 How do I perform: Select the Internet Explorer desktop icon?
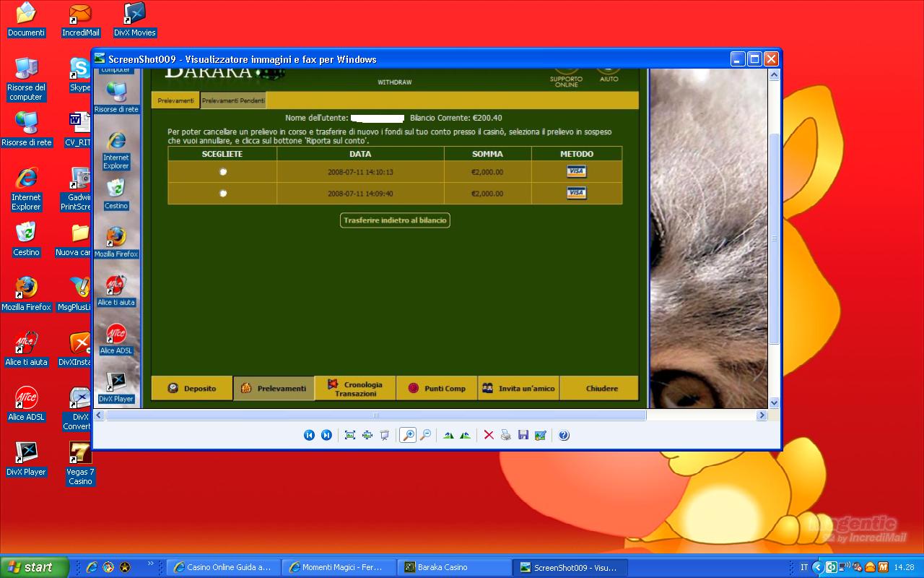click(x=26, y=189)
